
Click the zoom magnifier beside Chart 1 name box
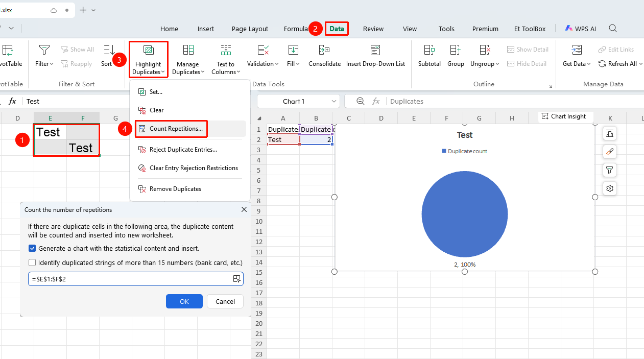[x=361, y=101]
